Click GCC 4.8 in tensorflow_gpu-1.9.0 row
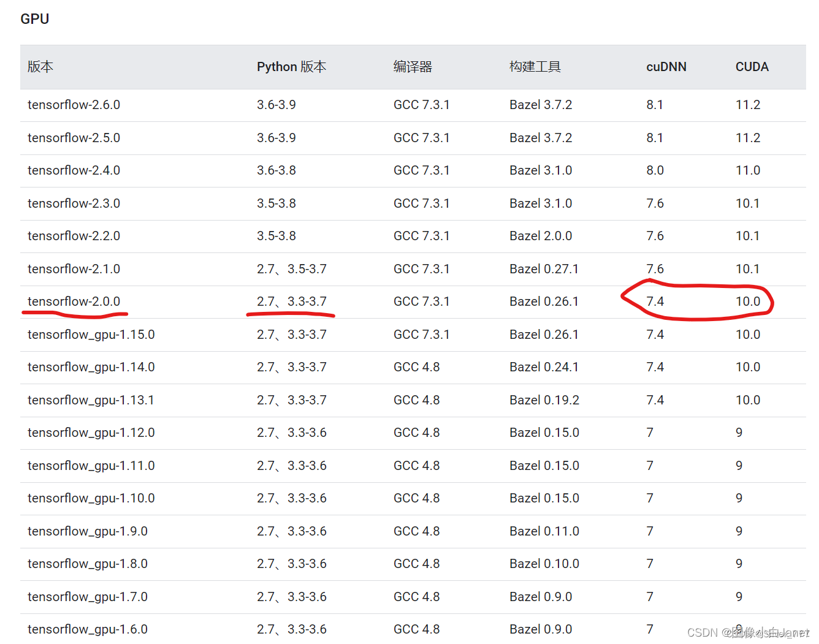 point(417,531)
